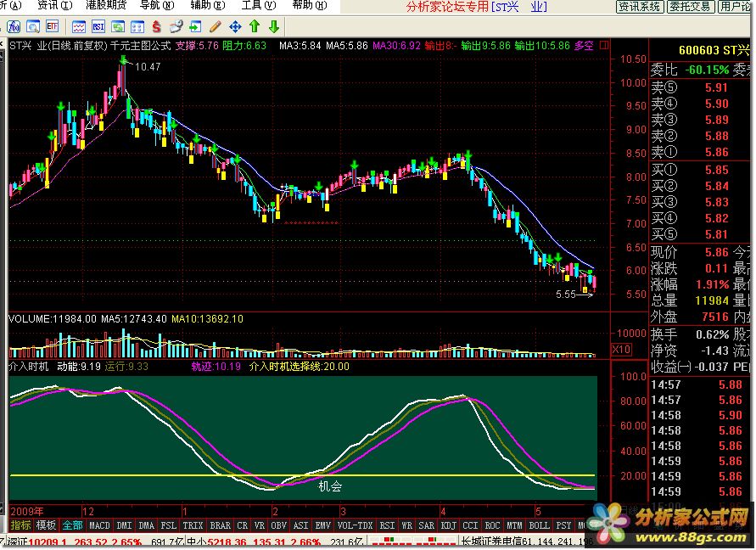Select the VR indicator tab
756x550 pixels.
coord(260,525)
